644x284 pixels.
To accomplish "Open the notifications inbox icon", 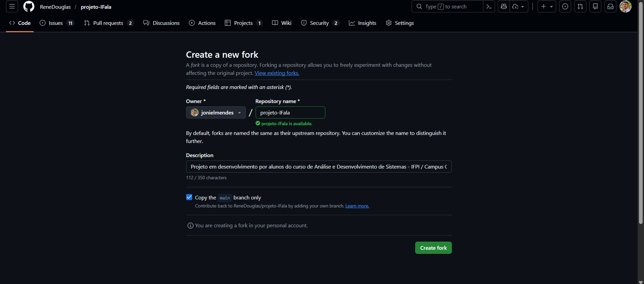I will pyautogui.click(x=610, y=6).
